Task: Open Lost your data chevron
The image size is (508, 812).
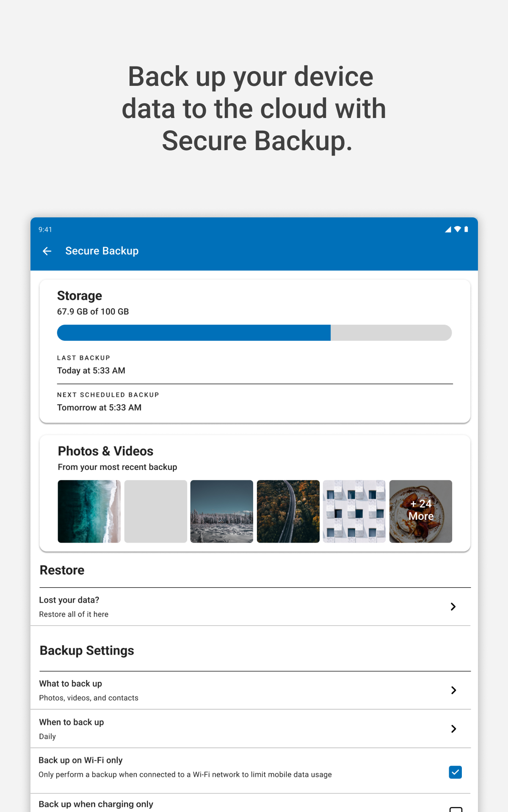Action: [x=453, y=607]
